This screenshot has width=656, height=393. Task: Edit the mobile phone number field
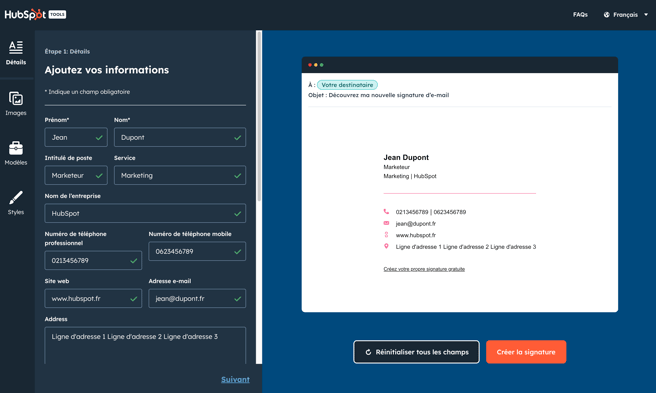197,252
